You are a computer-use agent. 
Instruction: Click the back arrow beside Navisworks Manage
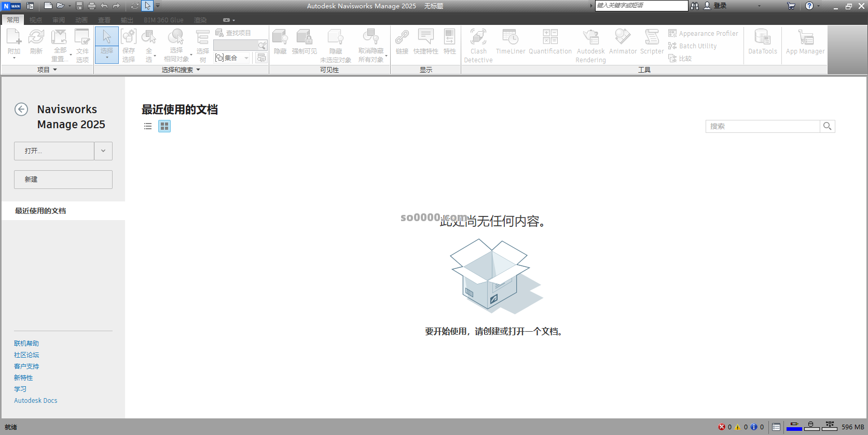pos(21,110)
